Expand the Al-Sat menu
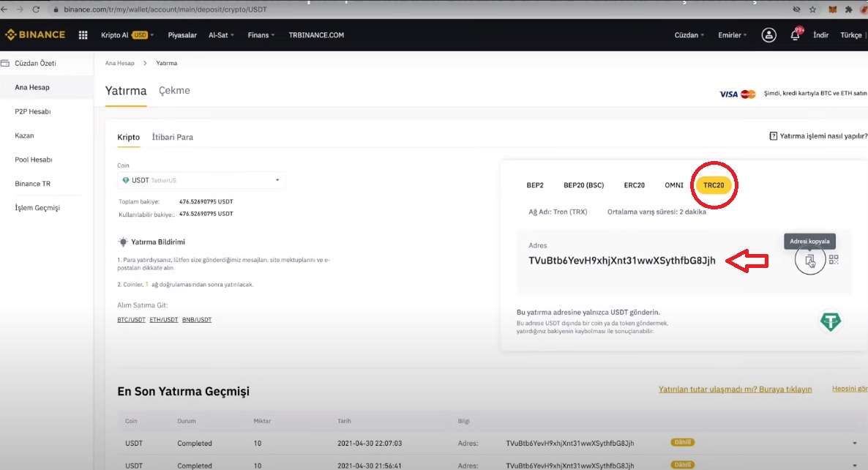Screen dimensions: 868x470 click(x=222, y=35)
